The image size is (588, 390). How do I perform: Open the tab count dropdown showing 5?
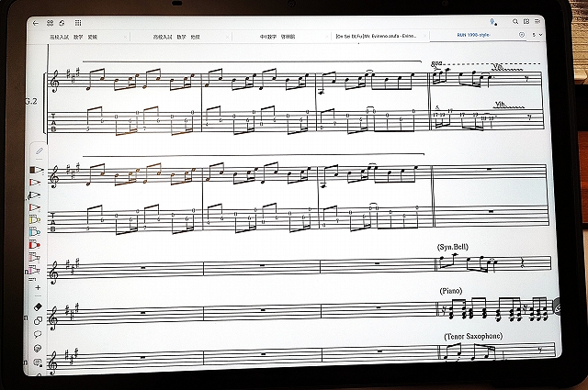tap(537, 35)
